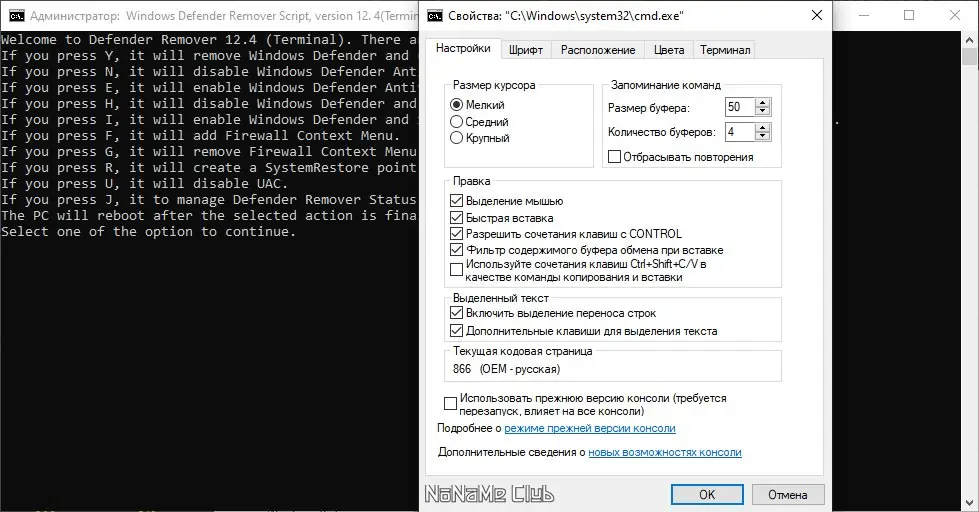
Task: Toggle Выделение мышью checkbox
Action: pos(456,201)
